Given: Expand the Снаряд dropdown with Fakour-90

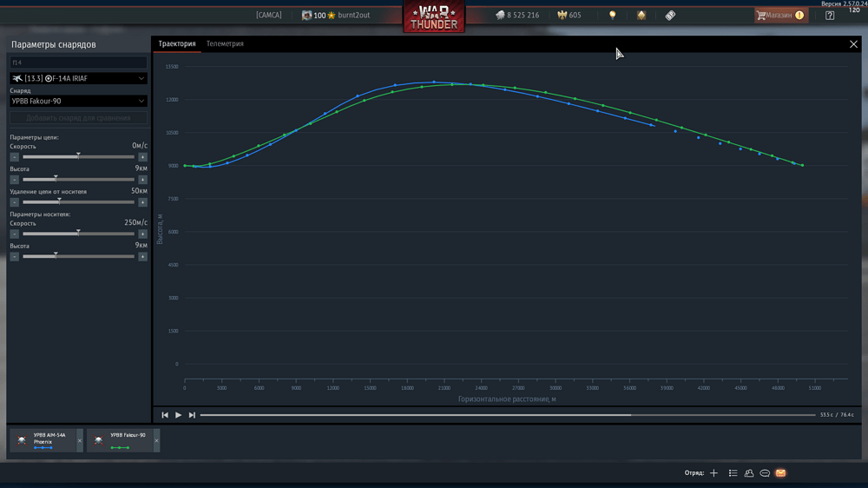Looking at the screenshot, I should 79,102.
